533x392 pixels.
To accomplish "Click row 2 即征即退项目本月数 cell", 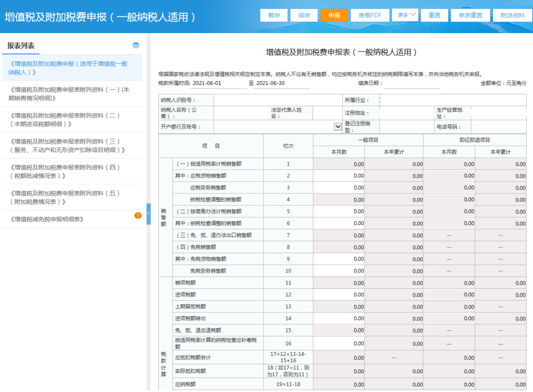I will pyautogui.click(x=449, y=176).
